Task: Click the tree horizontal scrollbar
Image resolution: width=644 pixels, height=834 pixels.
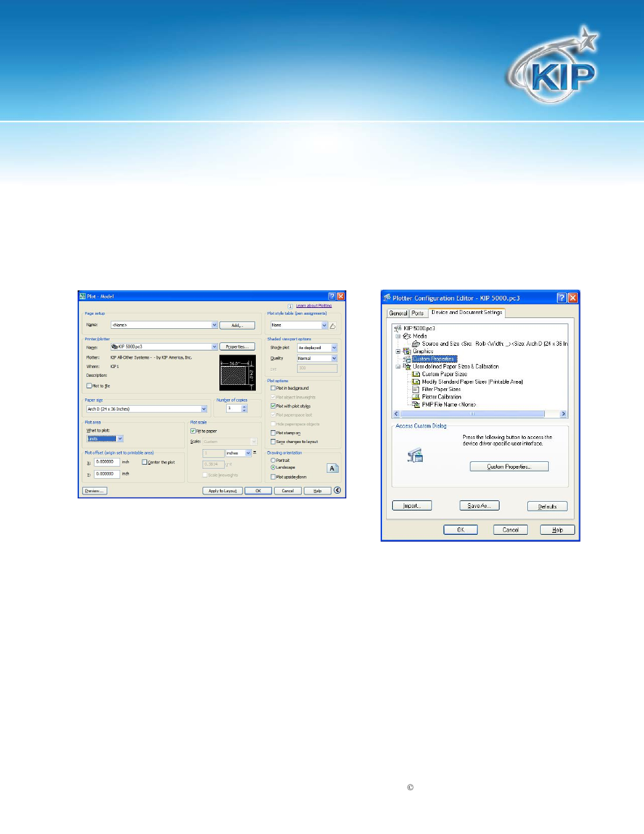Action: (480, 414)
